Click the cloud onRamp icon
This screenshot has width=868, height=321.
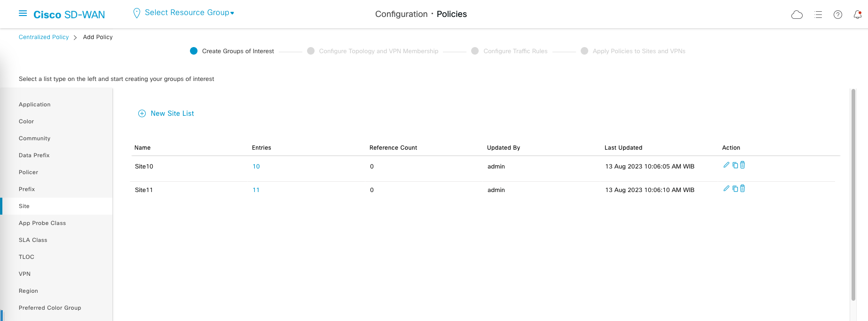tap(797, 15)
